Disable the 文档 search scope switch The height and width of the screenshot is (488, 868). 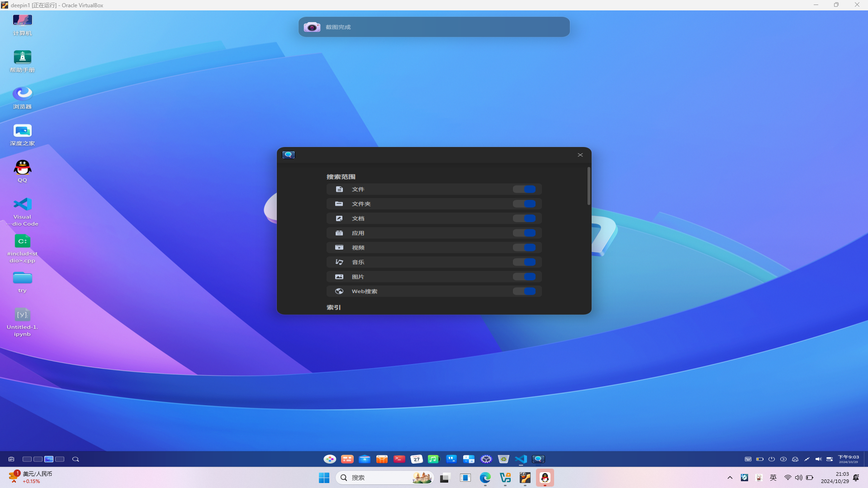point(524,218)
